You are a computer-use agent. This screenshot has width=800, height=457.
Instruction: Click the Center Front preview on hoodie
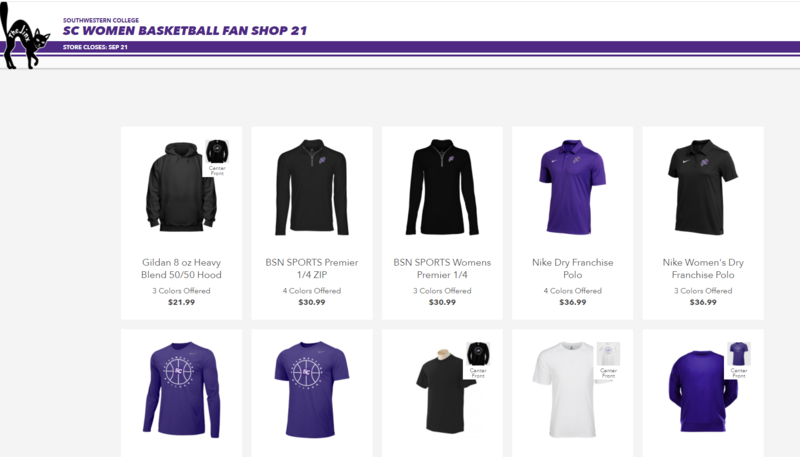click(x=217, y=158)
